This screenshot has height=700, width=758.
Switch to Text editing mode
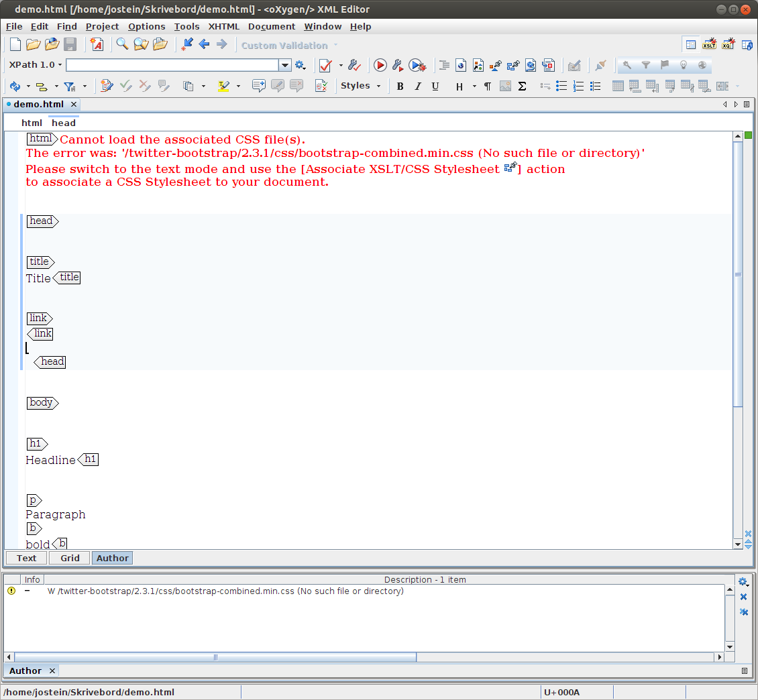pos(27,558)
